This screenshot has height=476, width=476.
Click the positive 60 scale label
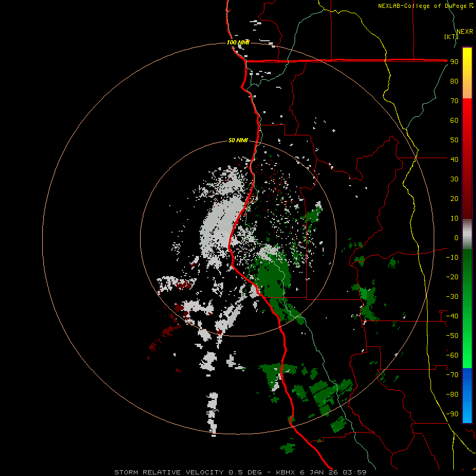[x=454, y=120]
